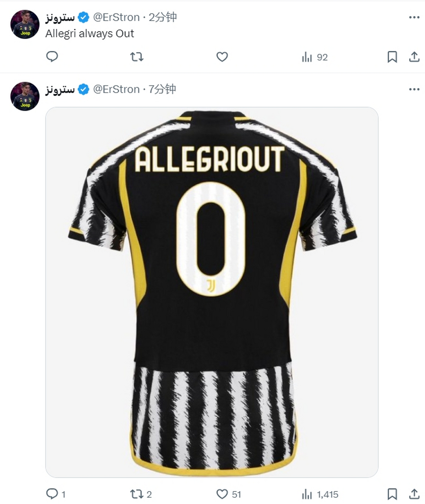
Task: Like the jersey tweet with 51 likes
Action: (x=223, y=494)
